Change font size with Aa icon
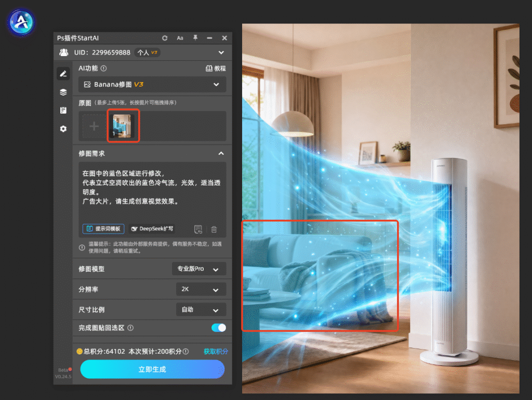Viewport: 532px width, 400px height. point(180,38)
